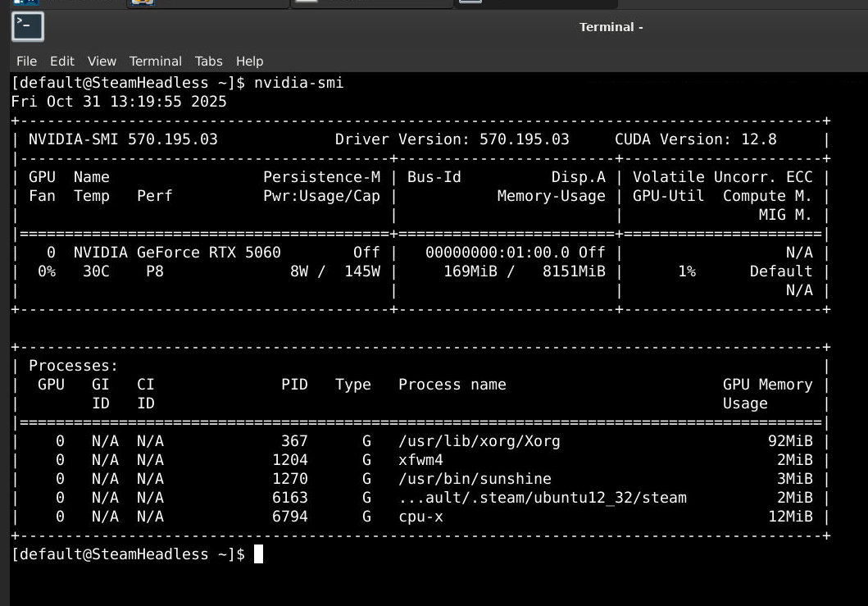Open the Terminal menu

[x=155, y=62]
